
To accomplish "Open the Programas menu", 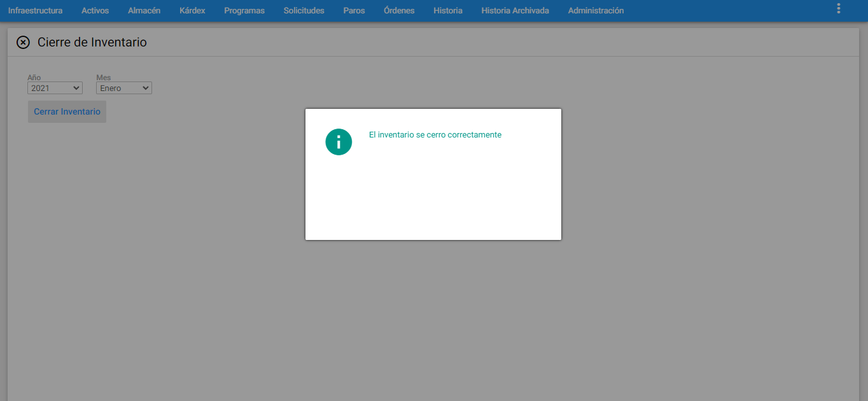I will pyautogui.click(x=244, y=11).
